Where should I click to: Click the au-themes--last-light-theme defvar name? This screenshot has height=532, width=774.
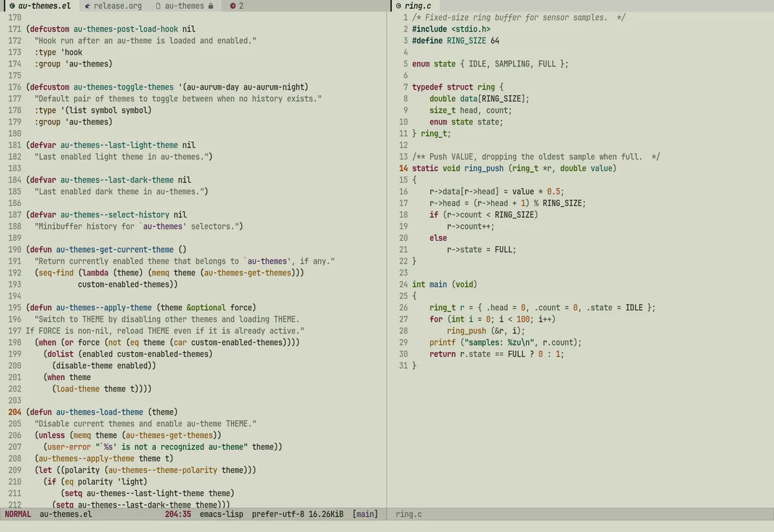coord(119,145)
